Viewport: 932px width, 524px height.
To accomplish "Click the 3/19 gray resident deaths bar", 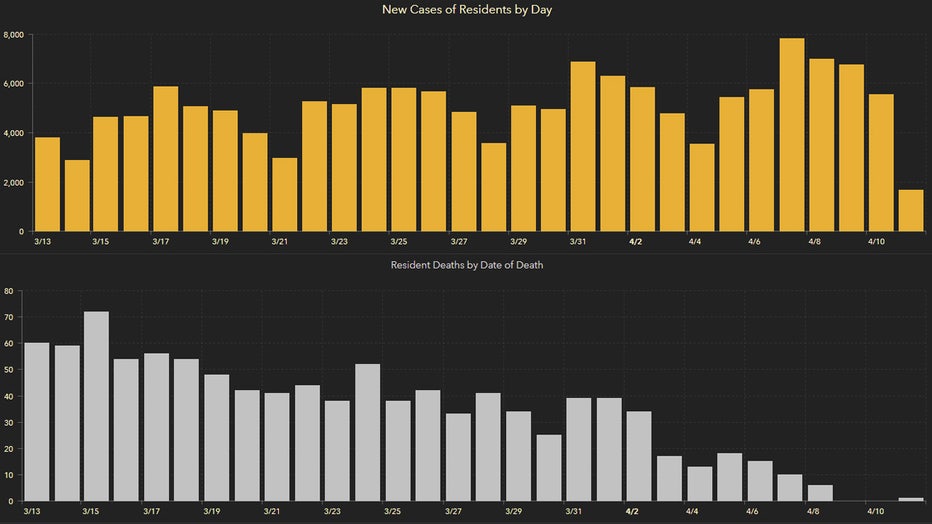I will point(217,438).
